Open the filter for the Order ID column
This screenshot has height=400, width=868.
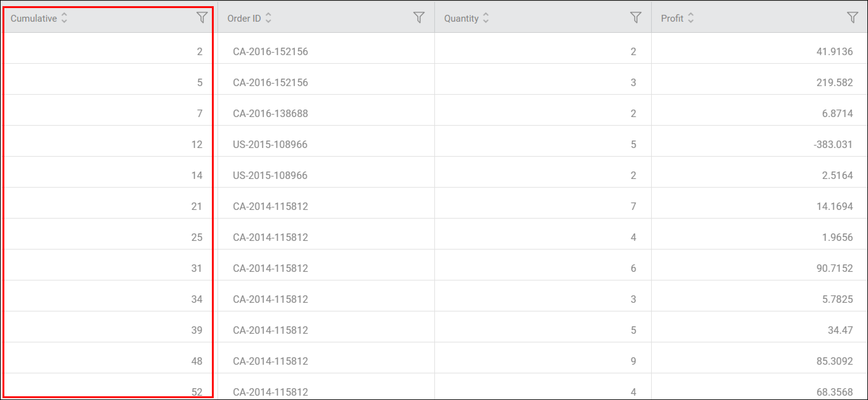point(419,18)
